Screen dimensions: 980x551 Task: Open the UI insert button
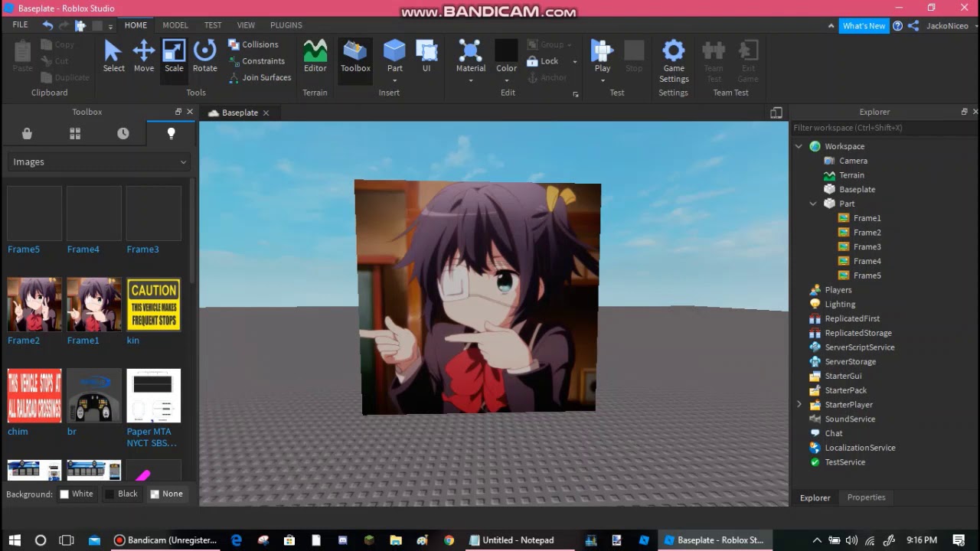pos(426,57)
